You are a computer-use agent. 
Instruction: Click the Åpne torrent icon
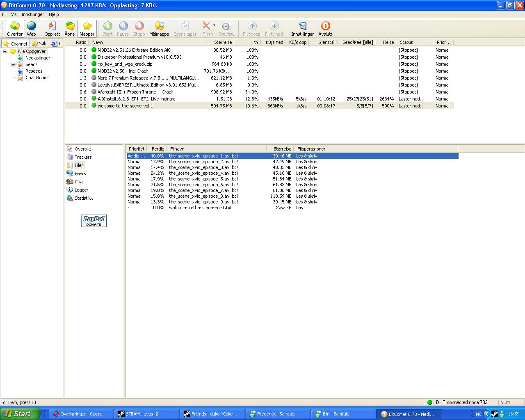pos(70,29)
